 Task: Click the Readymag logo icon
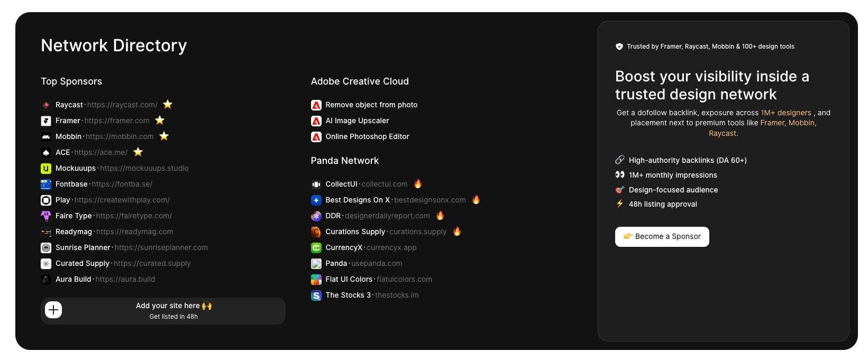click(46, 232)
